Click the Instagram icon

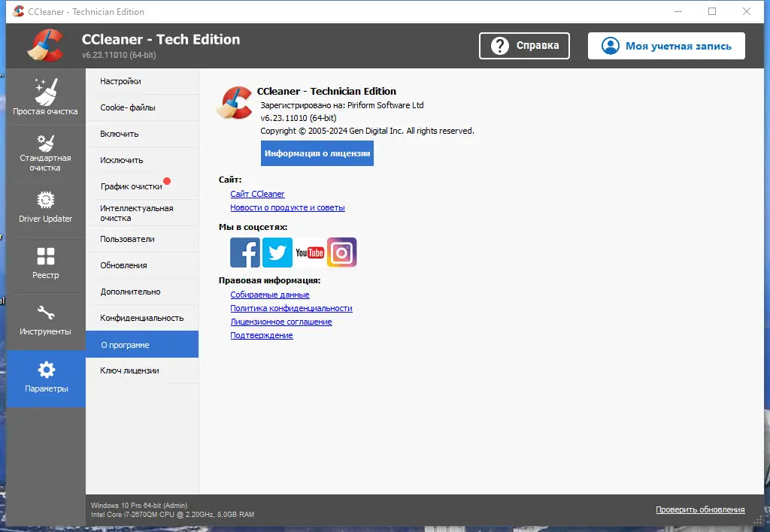(341, 252)
